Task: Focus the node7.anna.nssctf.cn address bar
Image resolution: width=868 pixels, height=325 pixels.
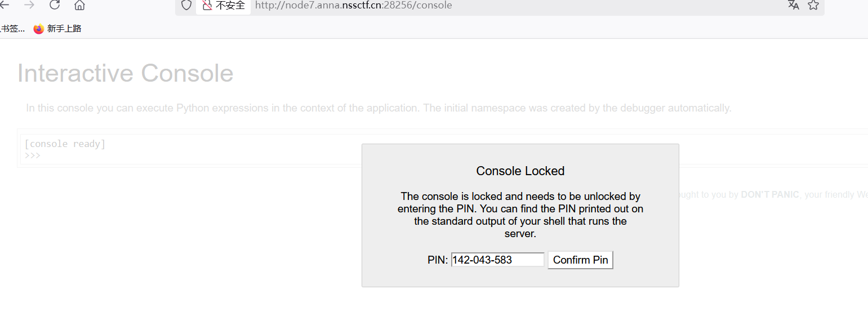Action: pos(353,6)
